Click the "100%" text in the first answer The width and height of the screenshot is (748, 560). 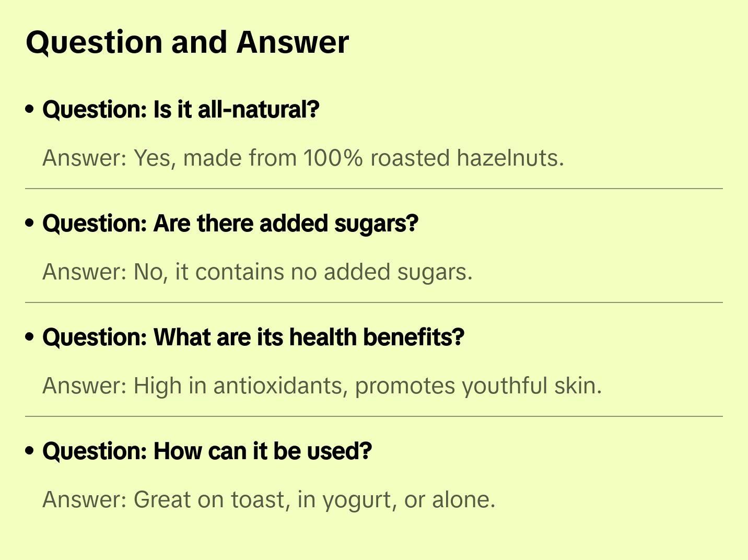pyautogui.click(x=333, y=158)
